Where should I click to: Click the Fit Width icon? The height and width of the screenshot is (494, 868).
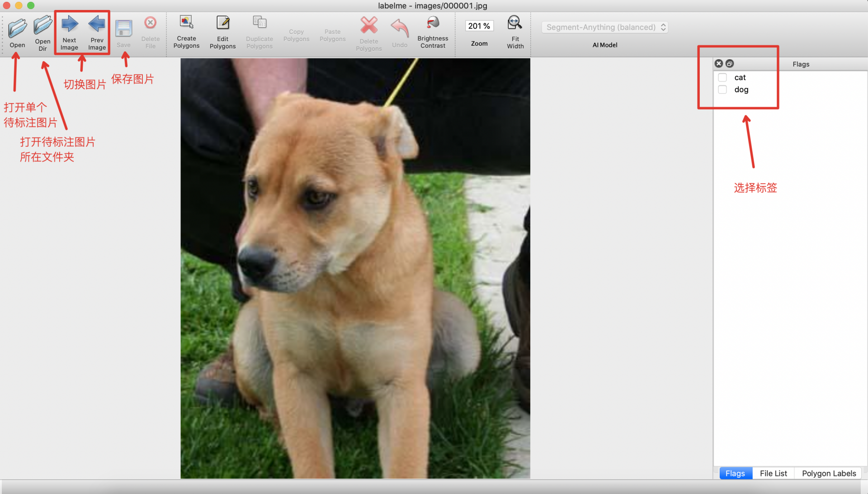[515, 23]
